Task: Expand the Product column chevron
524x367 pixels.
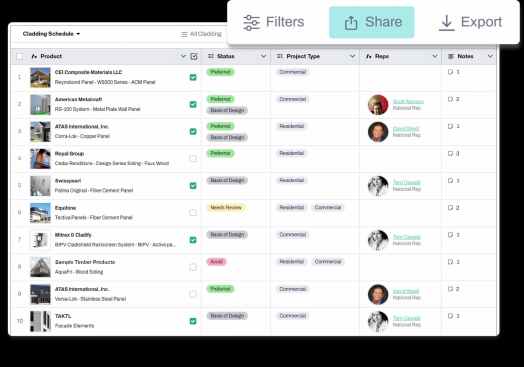Action: [x=183, y=56]
